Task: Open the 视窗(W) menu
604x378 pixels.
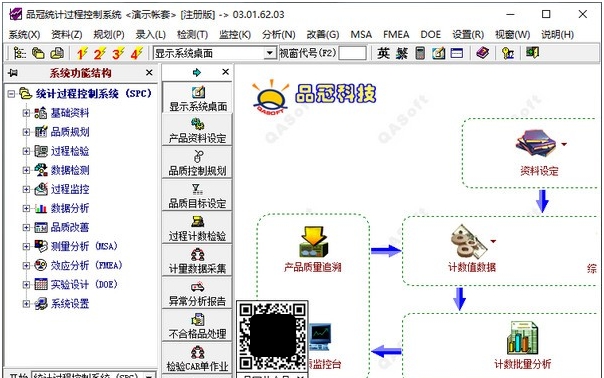Action: (512, 35)
